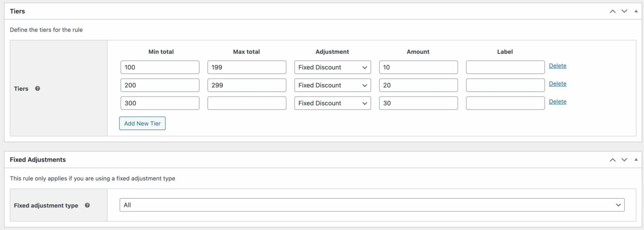Click the Add New Tier button
This screenshot has height=230, width=644.
click(142, 123)
